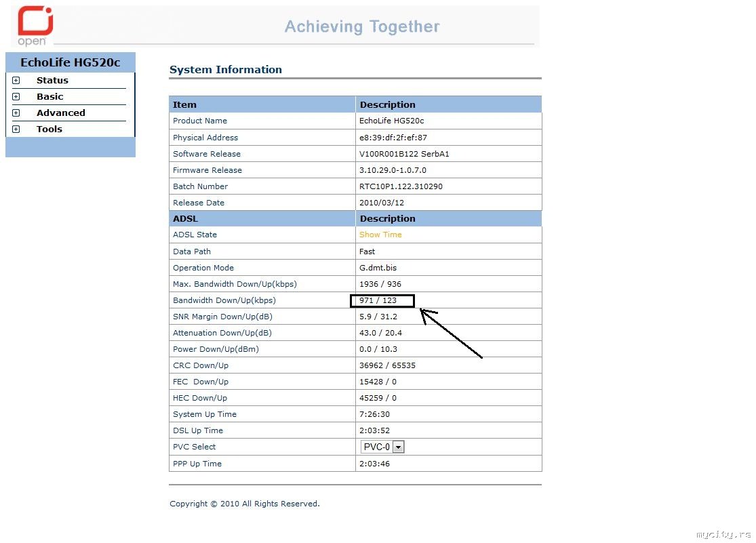
Task: Click the ADSL section header
Action: (185, 218)
